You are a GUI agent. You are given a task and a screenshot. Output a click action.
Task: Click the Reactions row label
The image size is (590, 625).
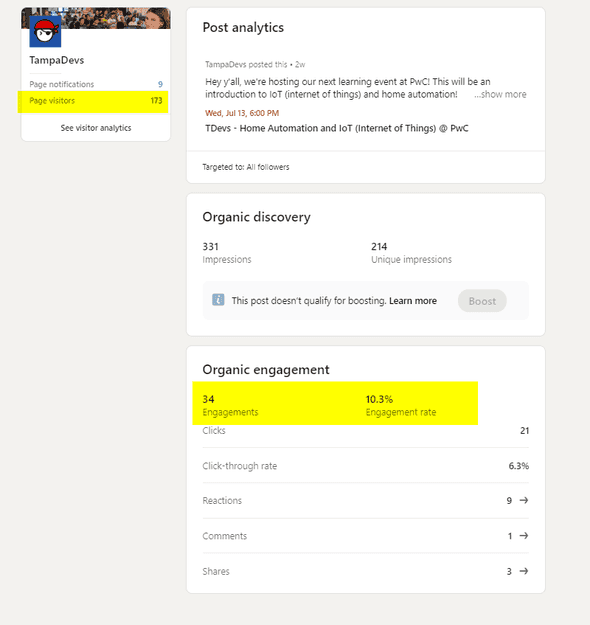pyautogui.click(x=222, y=501)
